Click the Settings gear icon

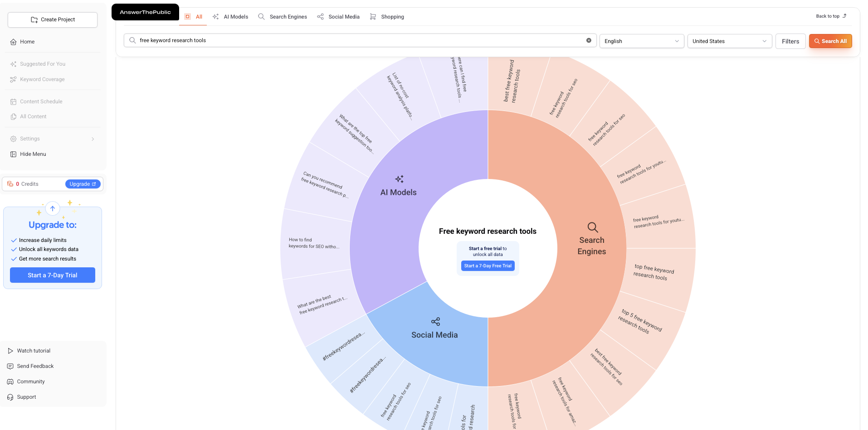[13, 139]
